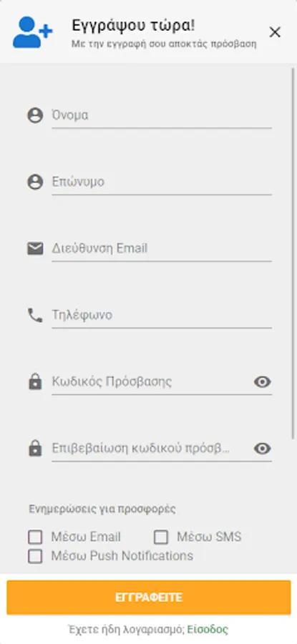Focus the Επώνυμο input field

click(x=162, y=182)
